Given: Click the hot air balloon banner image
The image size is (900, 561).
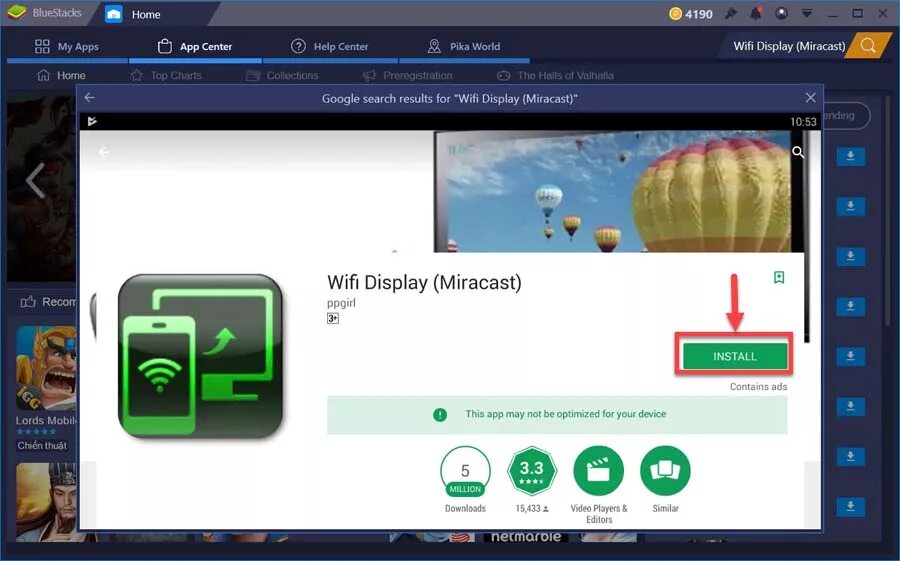Looking at the screenshot, I should click(x=619, y=191).
